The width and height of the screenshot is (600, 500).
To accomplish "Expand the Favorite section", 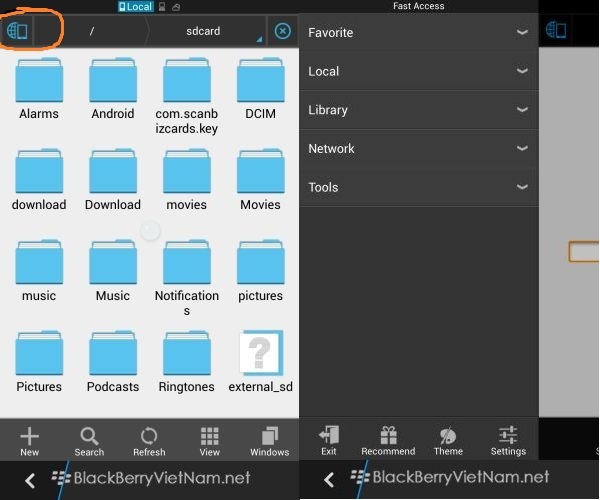I will (419, 33).
